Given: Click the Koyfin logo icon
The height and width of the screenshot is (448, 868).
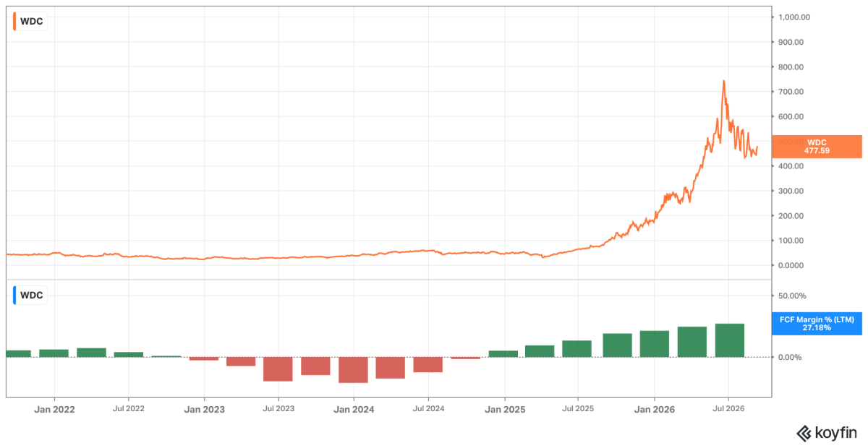Looking at the screenshot, I should point(804,433).
